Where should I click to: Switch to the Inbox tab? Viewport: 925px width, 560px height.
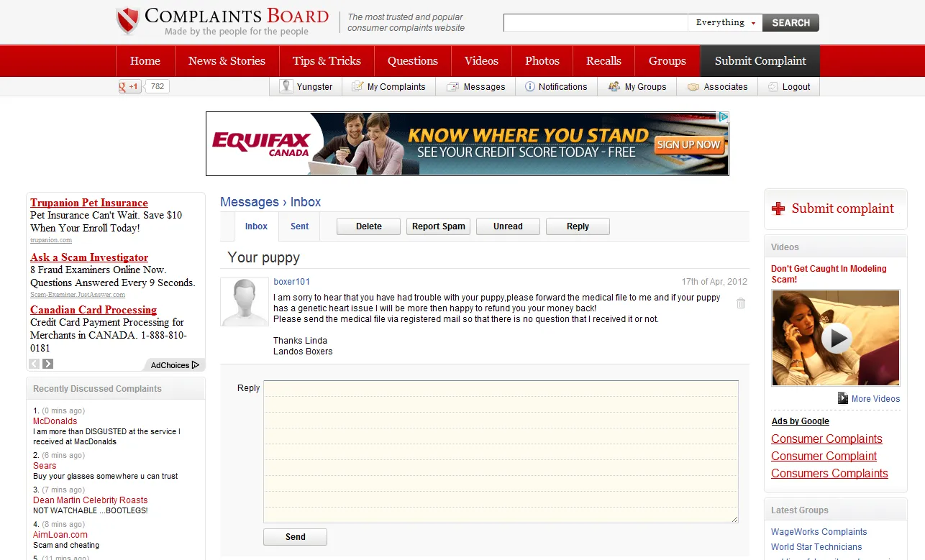pos(256,226)
